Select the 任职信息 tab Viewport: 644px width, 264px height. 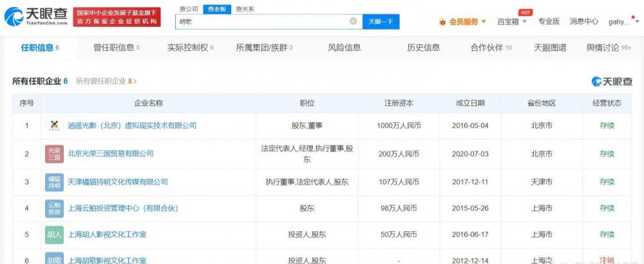(x=40, y=48)
